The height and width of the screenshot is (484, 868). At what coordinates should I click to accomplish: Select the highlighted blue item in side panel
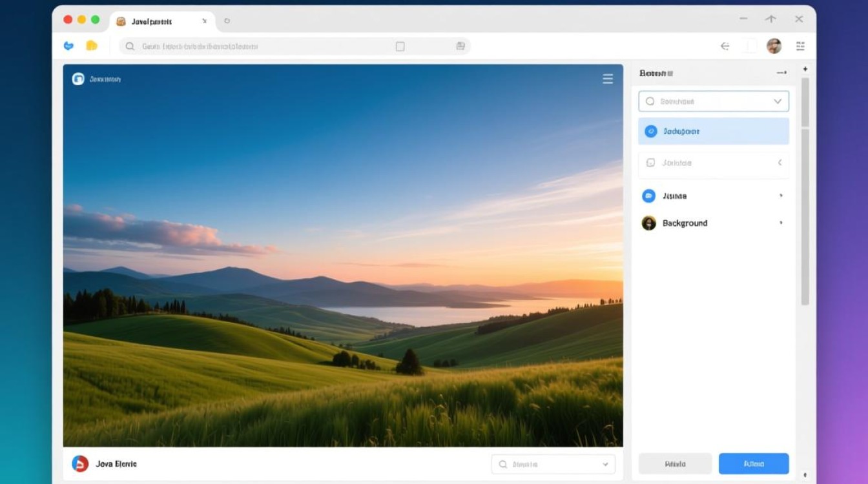tap(713, 131)
